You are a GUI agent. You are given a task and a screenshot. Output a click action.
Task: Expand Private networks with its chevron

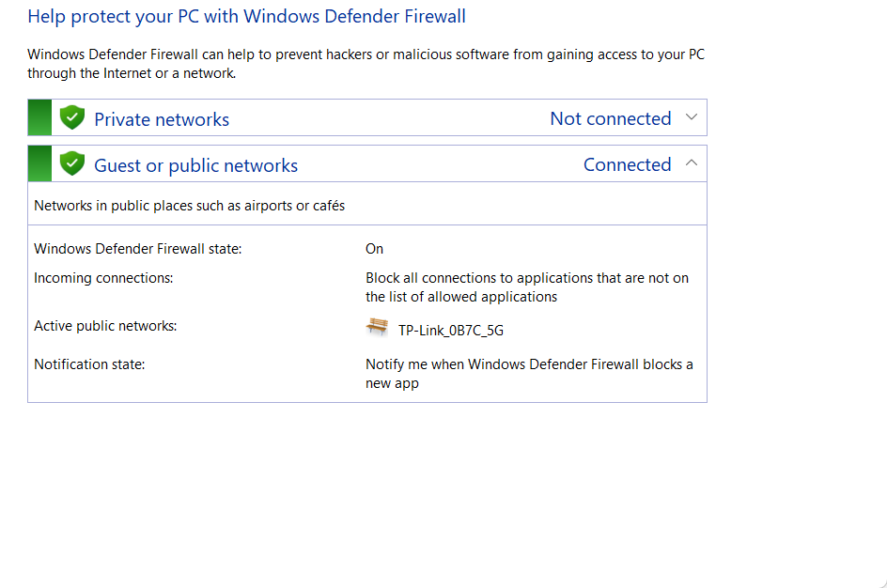click(x=692, y=117)
